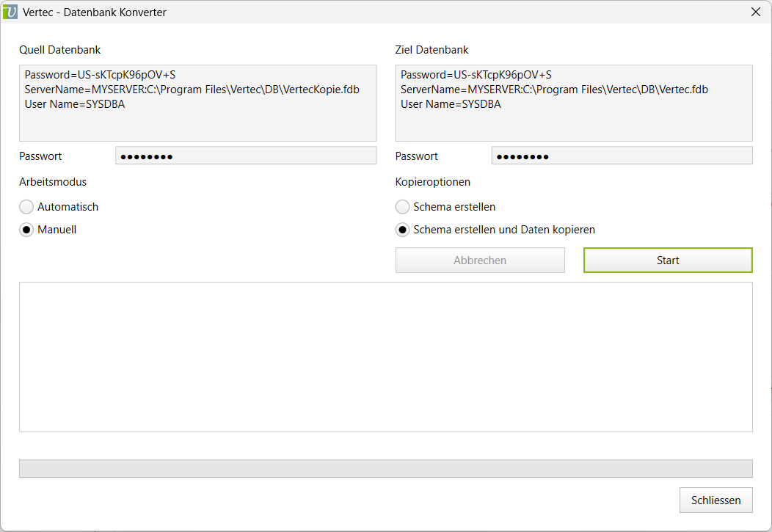772x532 pixels.
Task: Click the conversion progress bar
Action: point(385,468)
